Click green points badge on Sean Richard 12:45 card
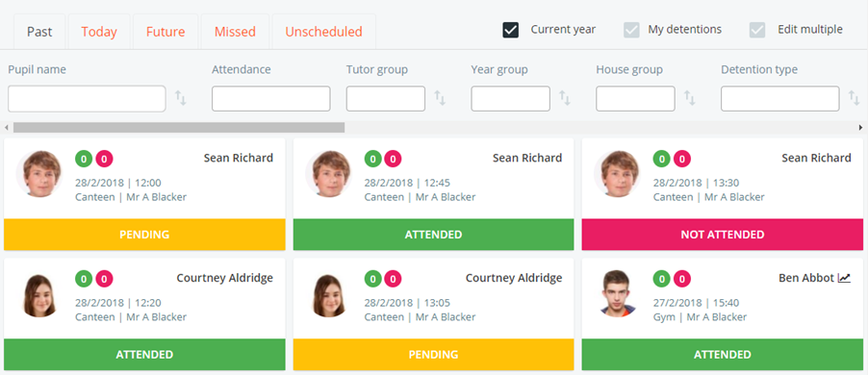The image size is (868, 375). [373, 160]
